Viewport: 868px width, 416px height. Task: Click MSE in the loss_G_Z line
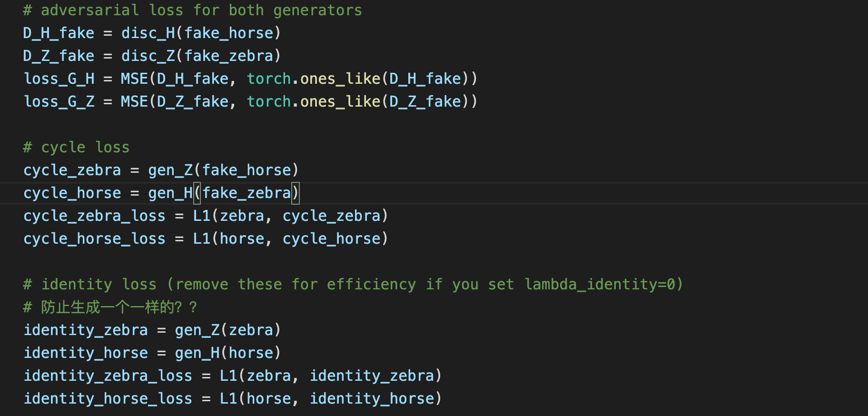[x=135, y=101]
